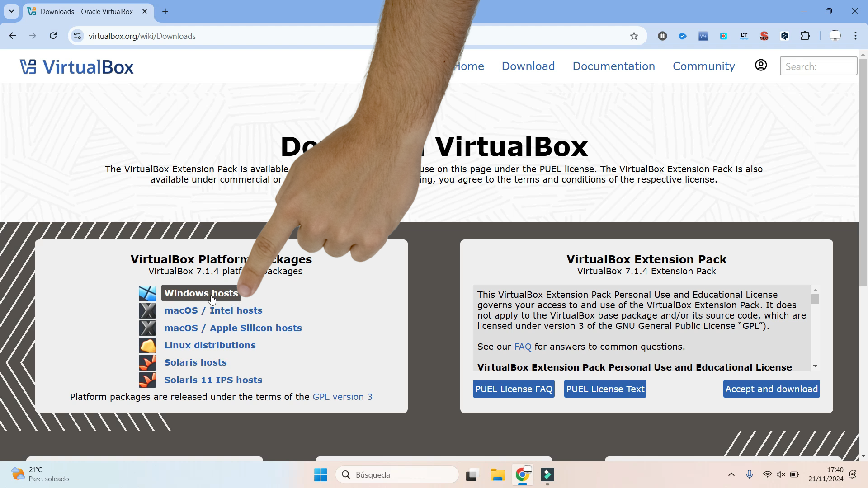Unmute the system volume icon

click(x=781, y=474)
